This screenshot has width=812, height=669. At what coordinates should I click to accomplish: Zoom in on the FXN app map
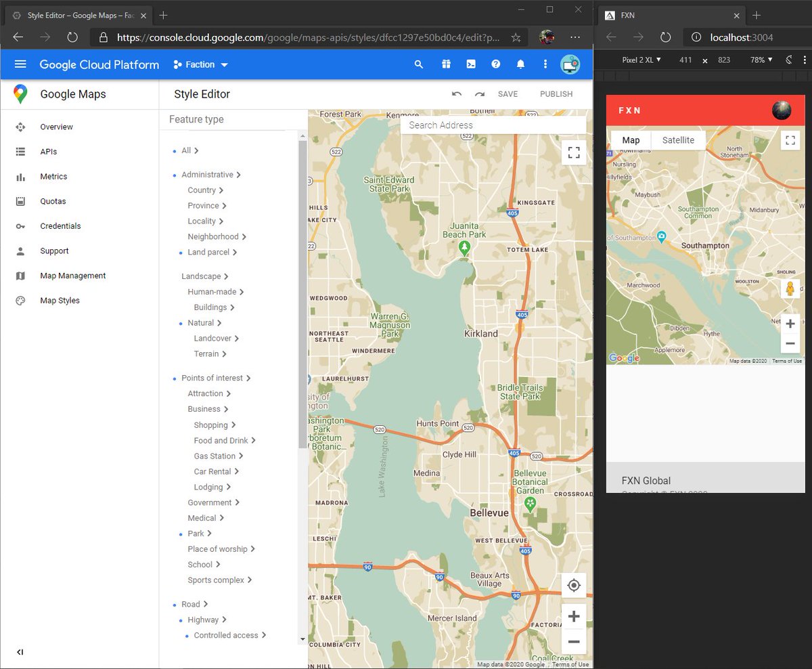click(x=790, y=324)
